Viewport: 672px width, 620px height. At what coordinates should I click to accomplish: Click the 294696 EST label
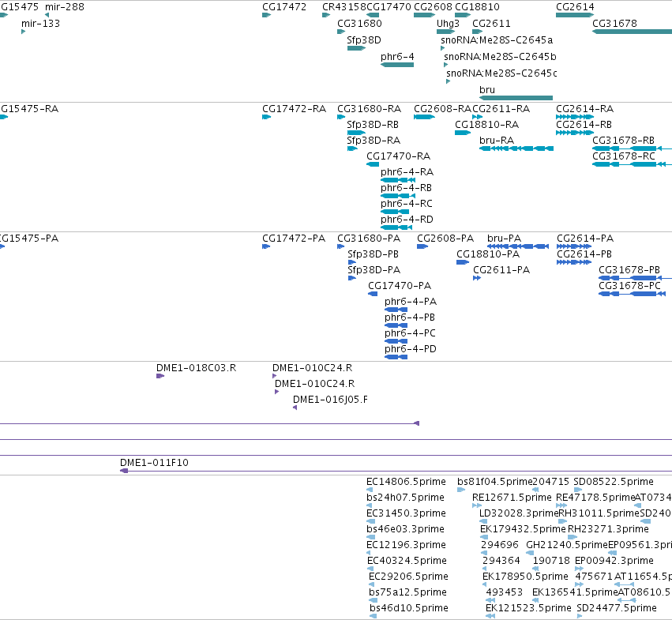tap(499, 545)
